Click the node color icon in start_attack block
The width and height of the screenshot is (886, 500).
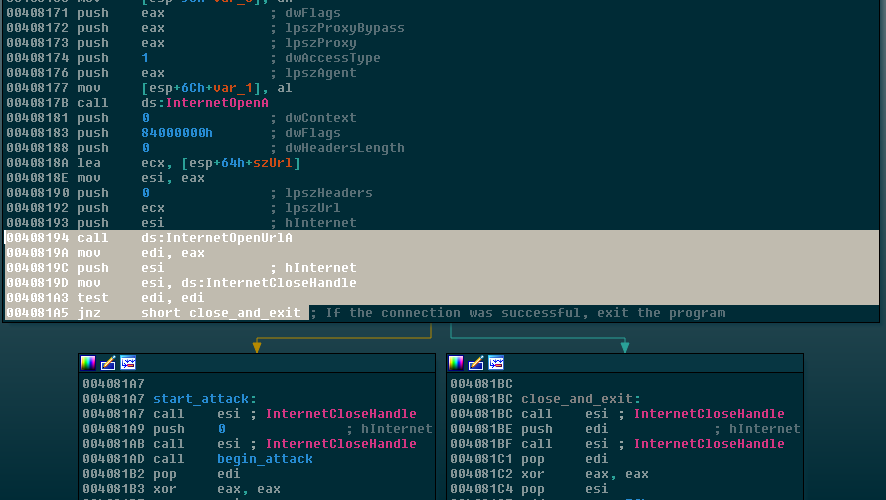click(x=88, y=363)
